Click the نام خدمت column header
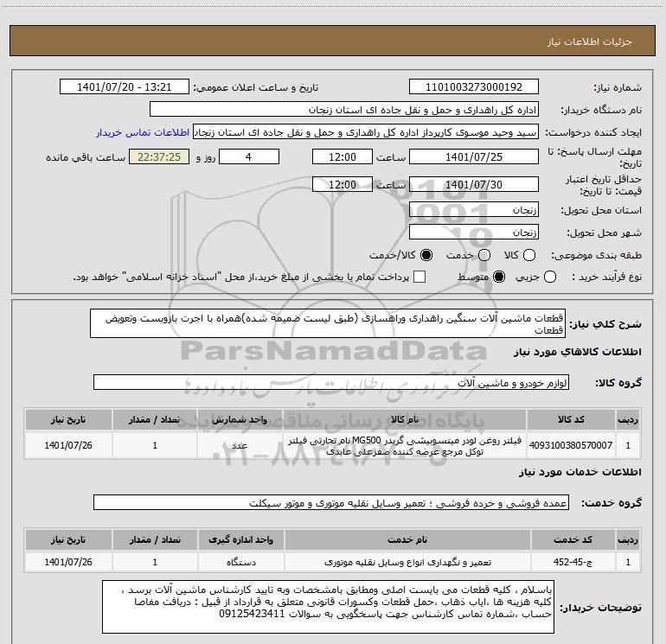 (x=407, y=539)
